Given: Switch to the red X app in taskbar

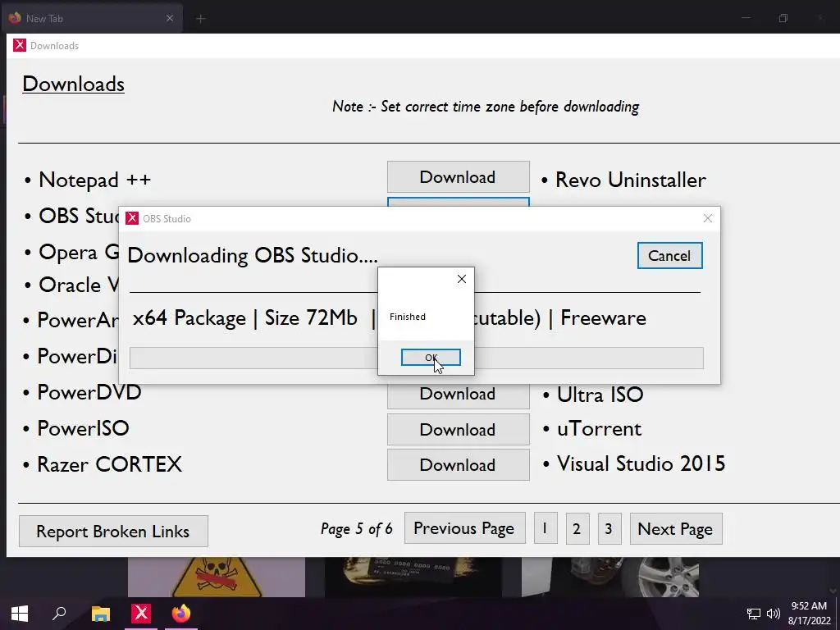Looking at the screenshot, I should tap(141, 614).
